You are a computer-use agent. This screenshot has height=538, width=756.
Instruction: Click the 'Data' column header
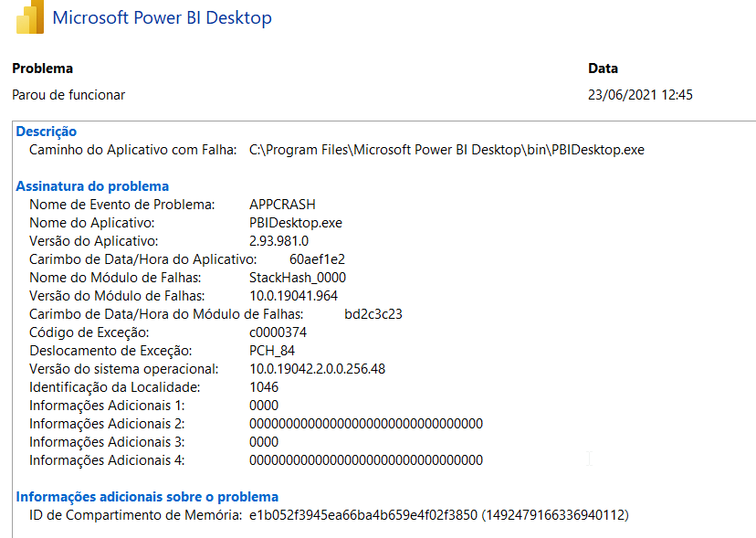603,69
